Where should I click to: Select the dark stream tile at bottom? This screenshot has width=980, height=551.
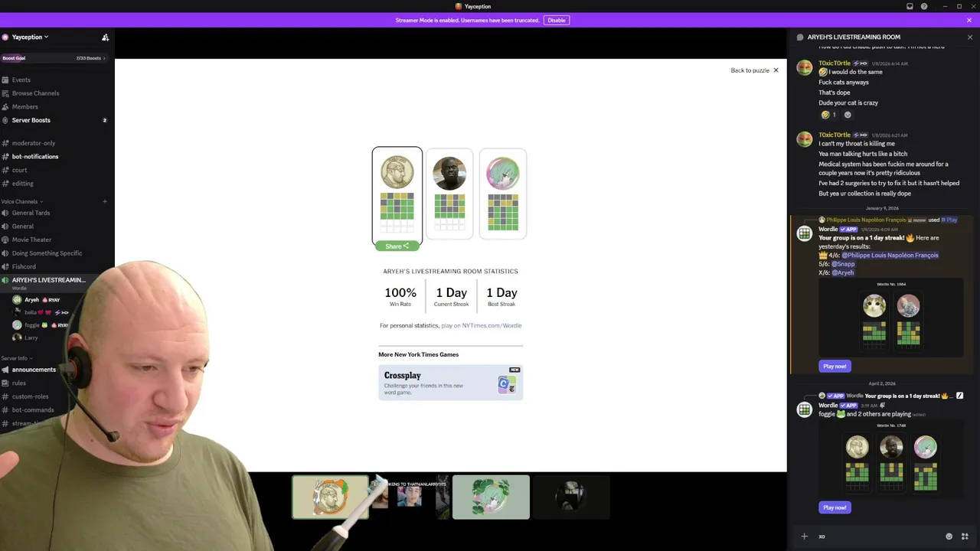(571, 497)
